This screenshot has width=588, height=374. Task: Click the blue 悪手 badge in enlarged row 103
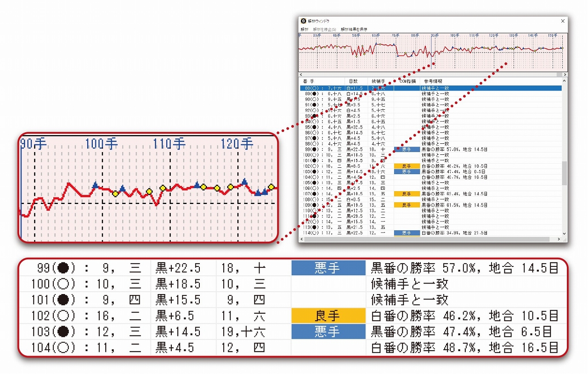coord(328,331)
